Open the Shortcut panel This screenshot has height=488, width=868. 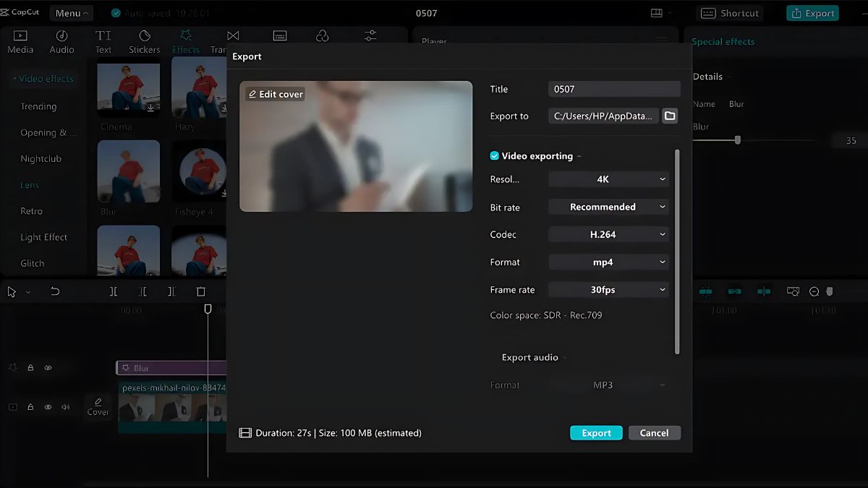[731, 13]
